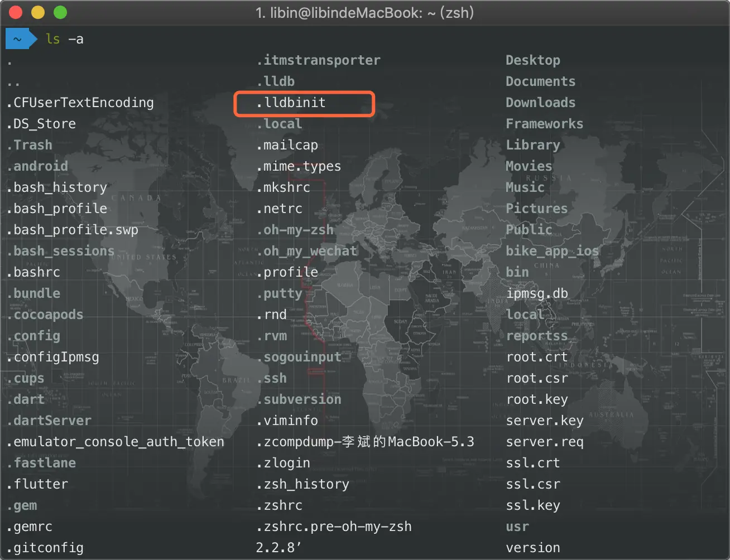Click the .profile entry

287,272
